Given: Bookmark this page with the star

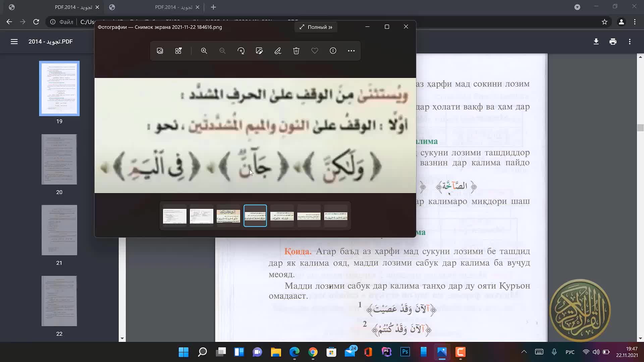Looking at the screenshot, I should (604, 22).
